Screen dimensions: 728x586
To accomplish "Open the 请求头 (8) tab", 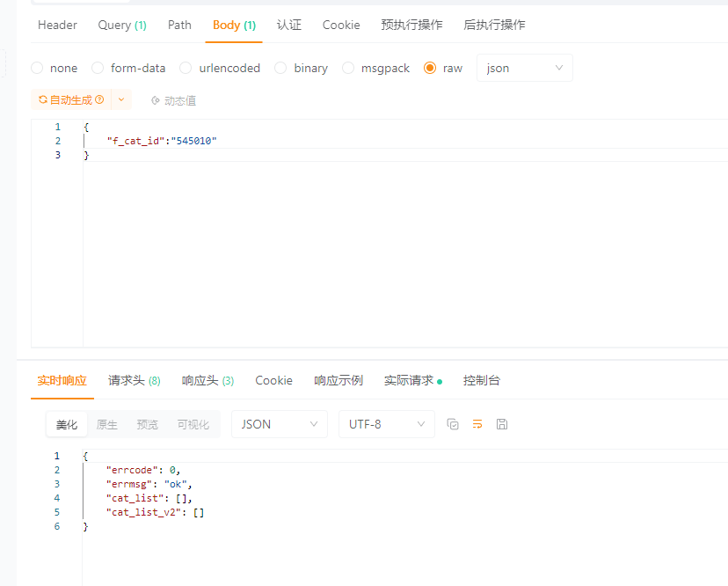I will 135,381.
